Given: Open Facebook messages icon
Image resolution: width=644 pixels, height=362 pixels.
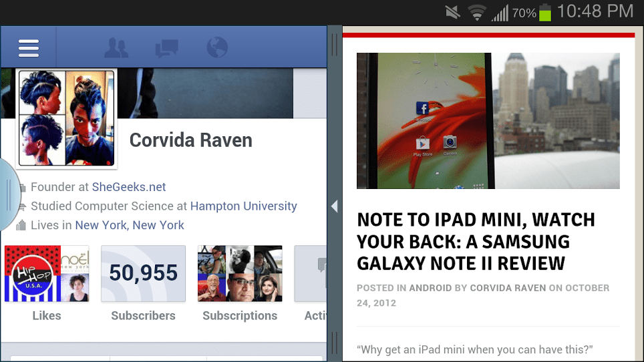Looking at the screenshot, I should coord(167,48).
